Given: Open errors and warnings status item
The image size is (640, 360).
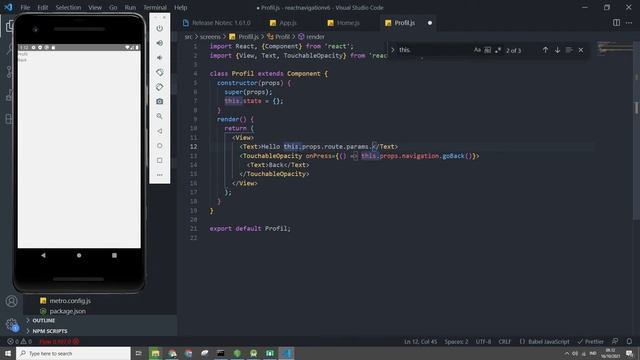Looking at the screenshot, I should 19,341.
